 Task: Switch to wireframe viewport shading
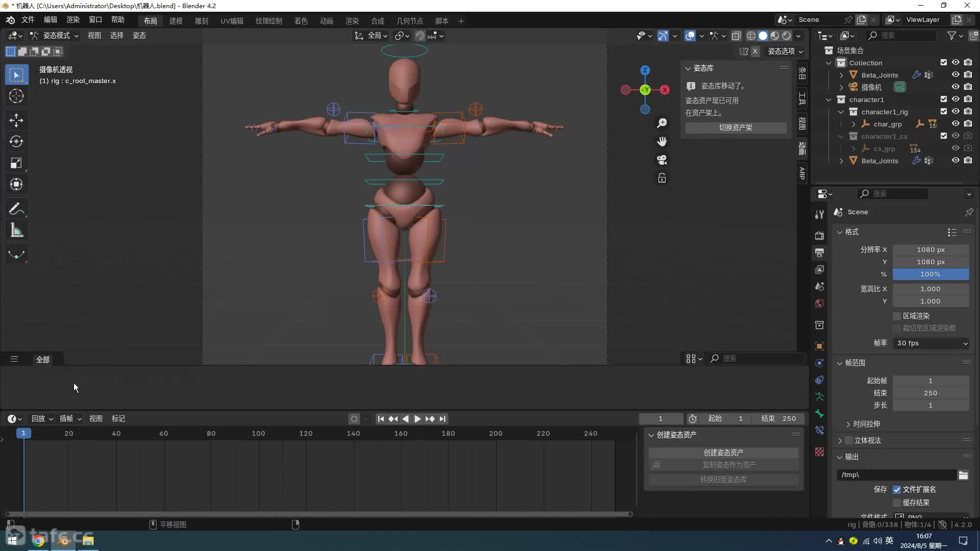pos(751,36)
